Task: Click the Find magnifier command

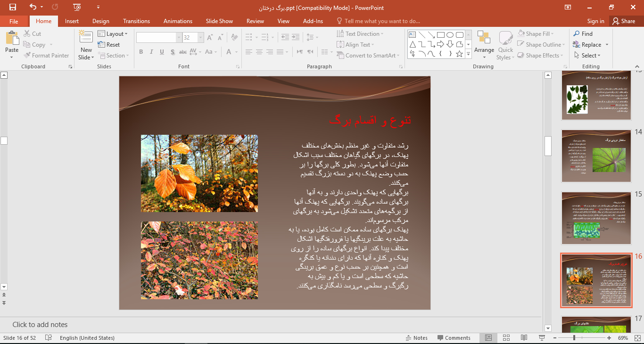Action: [x=583, y=34]
